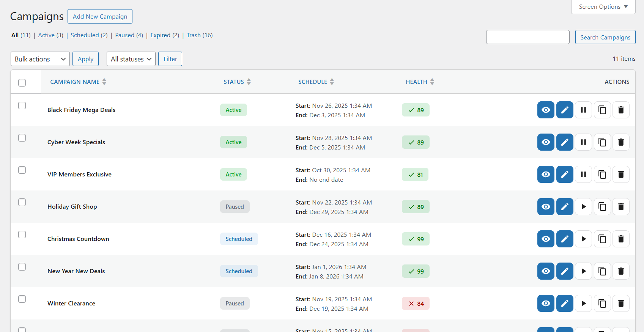Duplicate the Black Friday Mega Deals campaign

pos(602,110)
